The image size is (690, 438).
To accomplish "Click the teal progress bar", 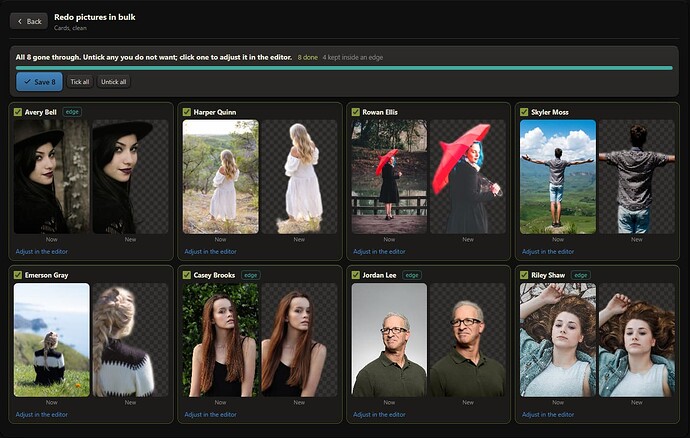I will pos(344,68).
